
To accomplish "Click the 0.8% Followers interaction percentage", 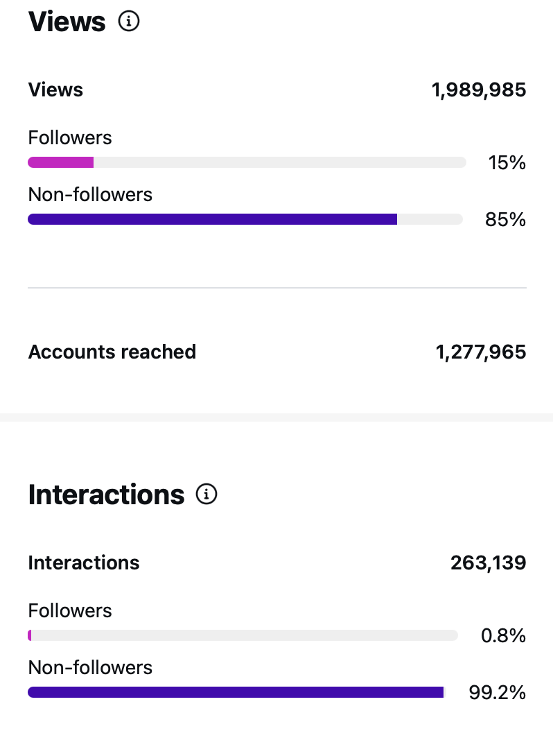I will point(503,635).
